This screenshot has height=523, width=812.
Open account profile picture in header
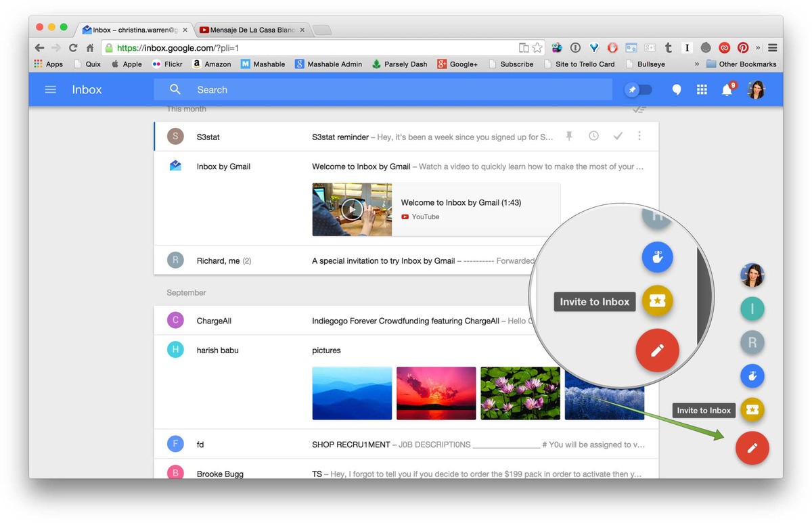click(x=756, y=89)
